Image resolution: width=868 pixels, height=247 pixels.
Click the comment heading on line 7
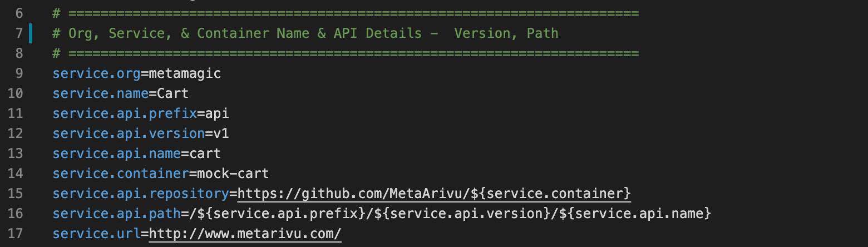pyautogui.click(x=305, y=33)
